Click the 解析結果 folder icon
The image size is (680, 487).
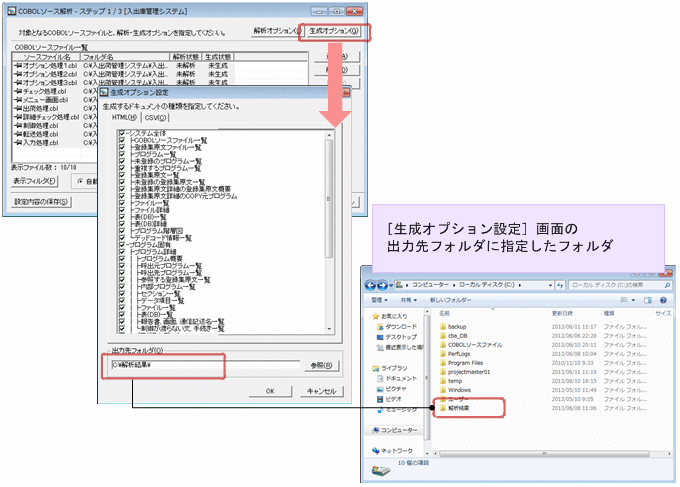(x=443, y=409)
